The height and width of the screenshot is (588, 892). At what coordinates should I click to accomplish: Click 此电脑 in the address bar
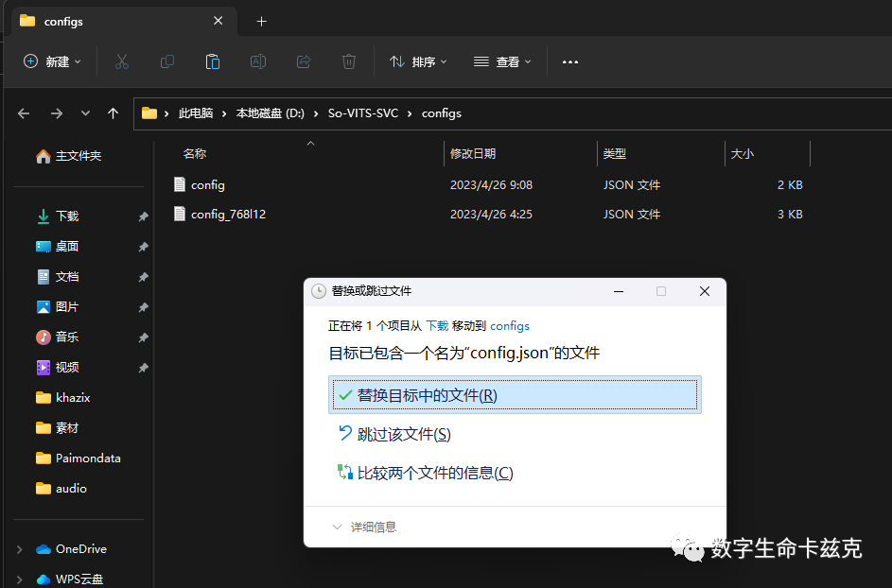point(196,113)
